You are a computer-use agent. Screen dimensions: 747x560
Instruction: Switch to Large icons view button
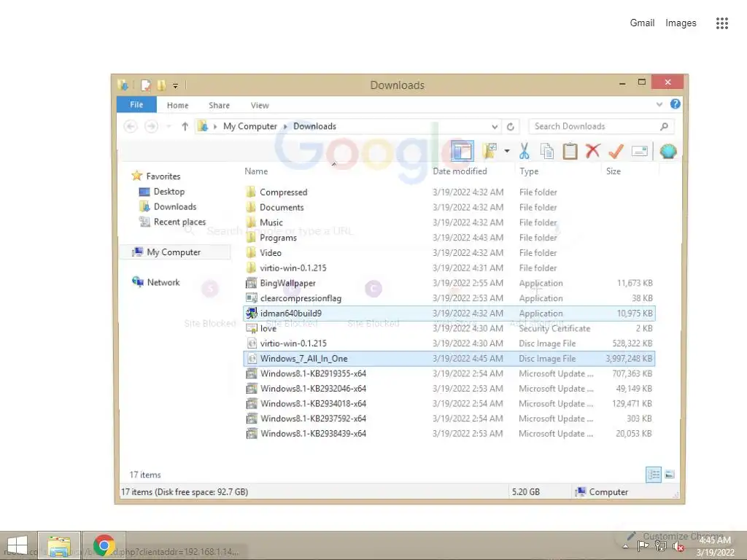click(670, 474)
